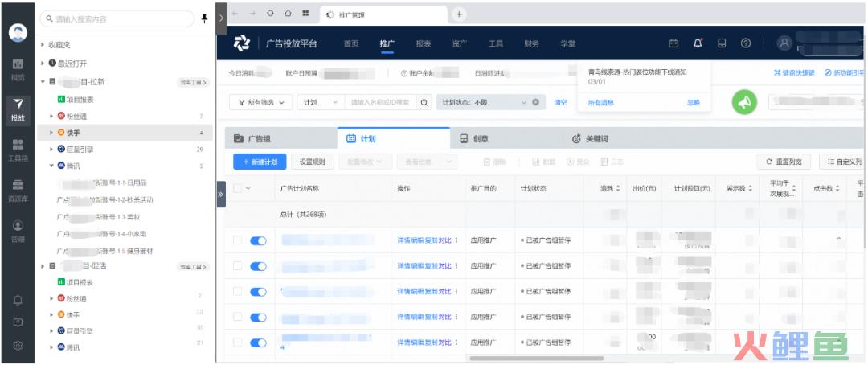Screen dimensions: 868x365
Task: Click the 新建计划 button
Action: coord(260,162)
